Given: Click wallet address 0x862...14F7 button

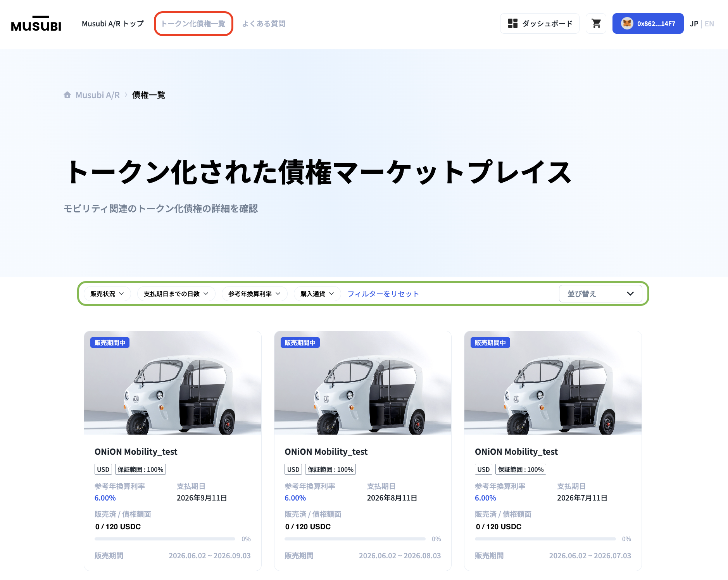Looking at the screenshot, I should click(x=648, y=24).
